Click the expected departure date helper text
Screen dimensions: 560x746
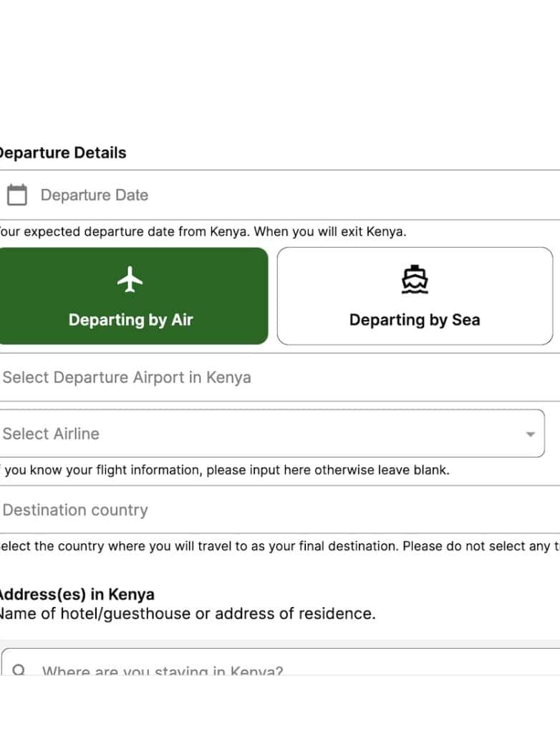pos(203,232)
